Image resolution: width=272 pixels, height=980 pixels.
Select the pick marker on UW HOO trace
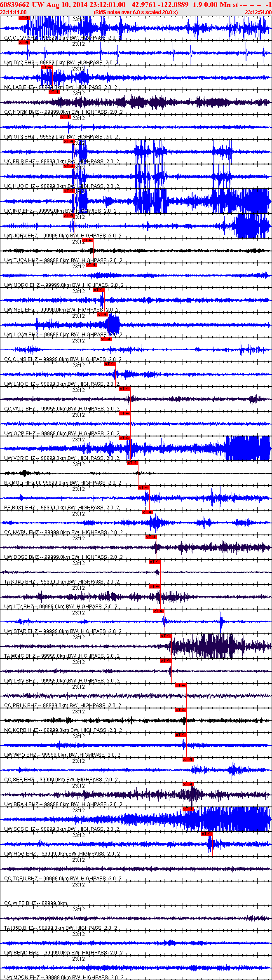[x=206, y=834]
